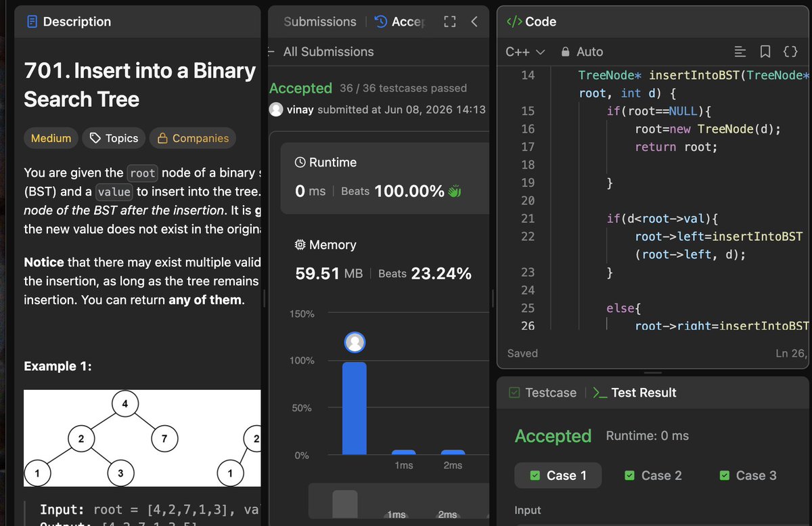Click code line number 21

click(x=528, y=218)
